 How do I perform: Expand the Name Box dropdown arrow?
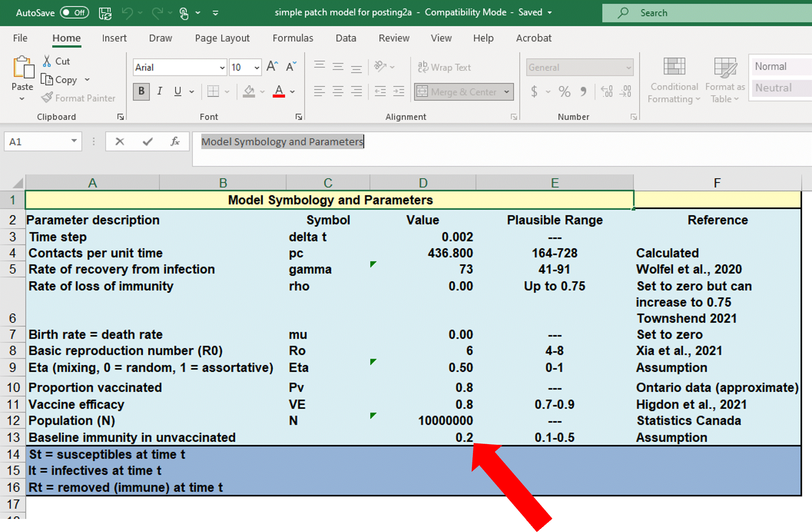tap(74, 141)
